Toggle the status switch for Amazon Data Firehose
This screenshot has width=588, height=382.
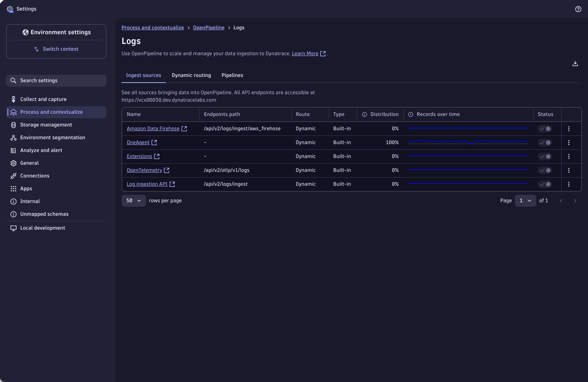click(x=545, y=128)
